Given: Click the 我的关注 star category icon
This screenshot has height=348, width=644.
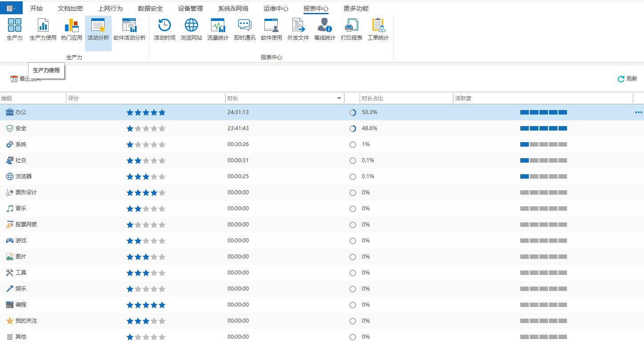Looking at the screenshot, I should tap(10, 321).
